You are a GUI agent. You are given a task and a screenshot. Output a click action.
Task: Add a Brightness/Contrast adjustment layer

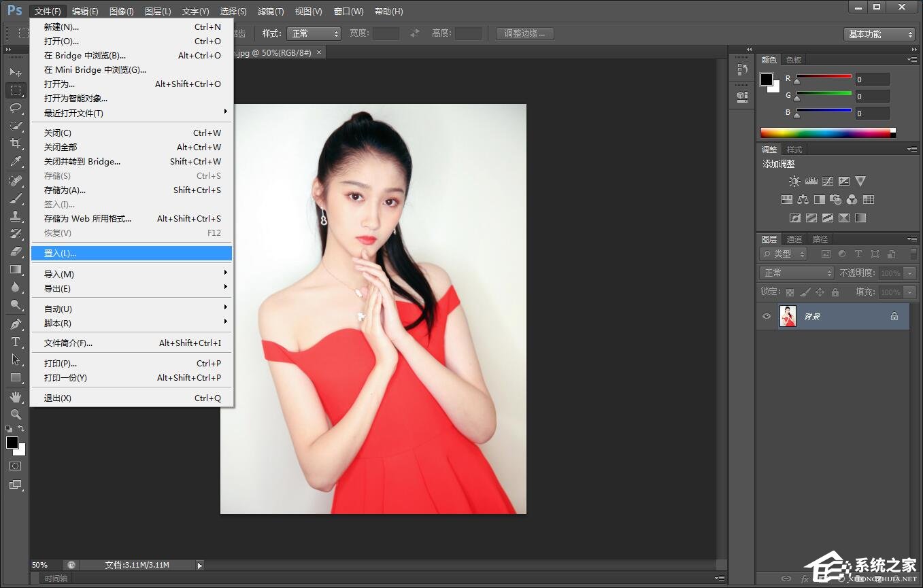pyautogui.click(x=794, y=181)
